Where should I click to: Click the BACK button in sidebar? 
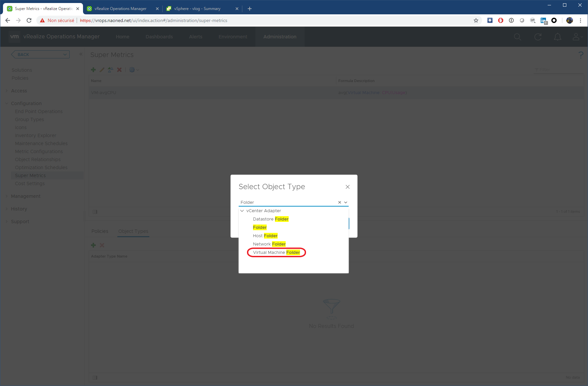click(x=40, y=54)
